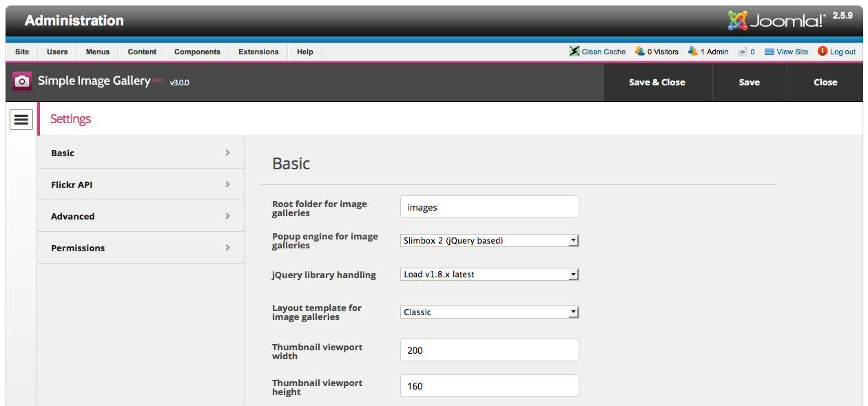The height and width of the screenshot is (406, 868).
Task: Click the Root folder input field
Action: 490,207
